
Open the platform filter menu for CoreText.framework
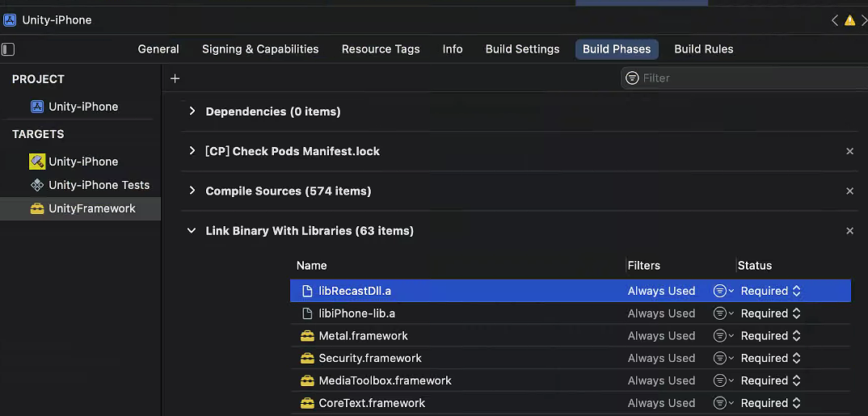point(723,403)
